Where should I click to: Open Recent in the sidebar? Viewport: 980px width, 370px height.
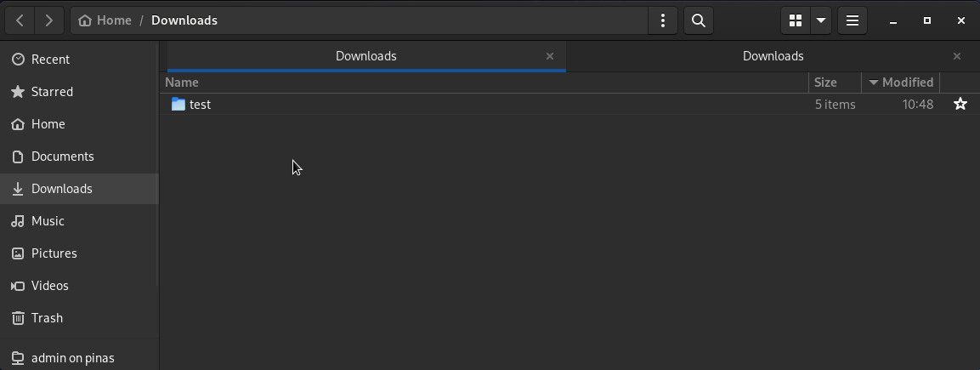[79, 60]
